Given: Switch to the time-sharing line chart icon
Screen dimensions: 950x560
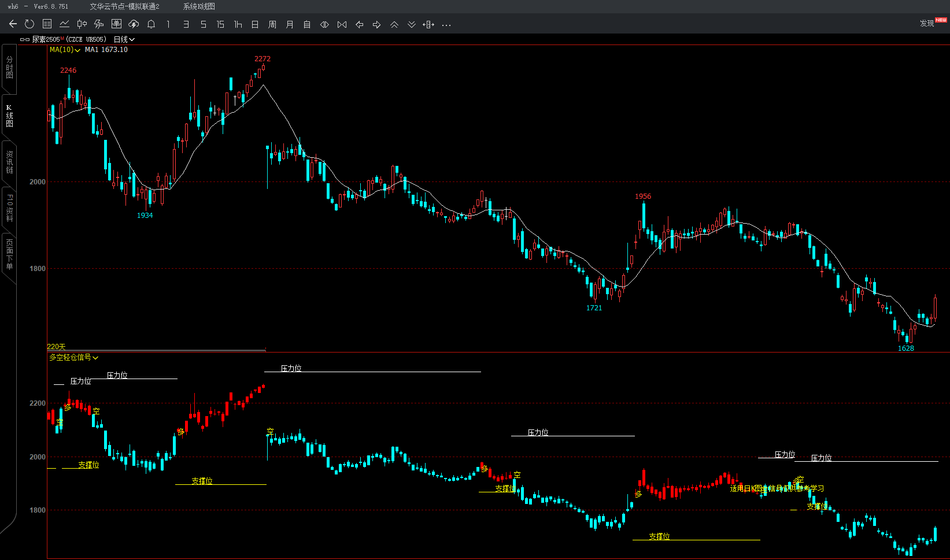Looking at the screenshot, I should tap(65, 24).
